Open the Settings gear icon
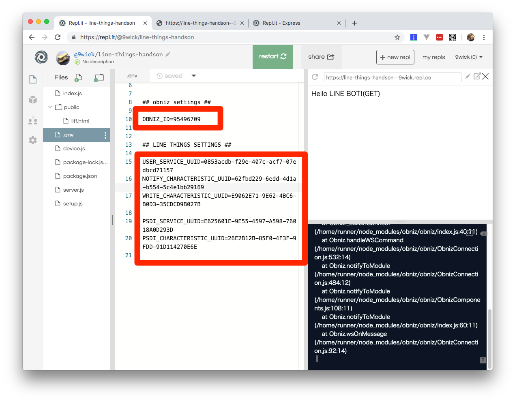This screenshot has width=532, height=419. 33,140
